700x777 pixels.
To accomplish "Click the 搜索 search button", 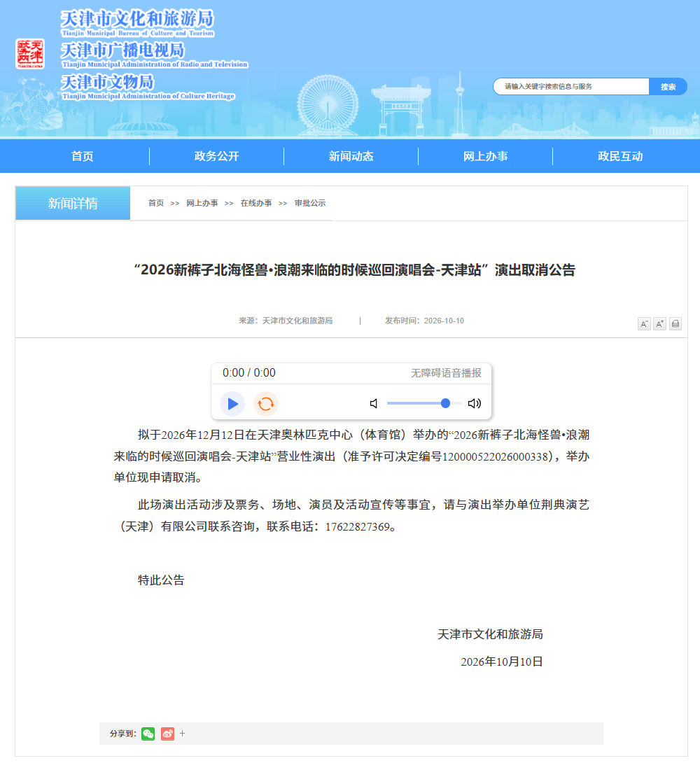I will tap(668, 87).
